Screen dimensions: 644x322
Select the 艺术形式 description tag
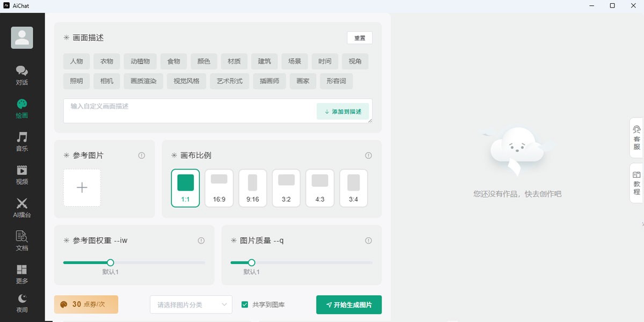point(229,81)
